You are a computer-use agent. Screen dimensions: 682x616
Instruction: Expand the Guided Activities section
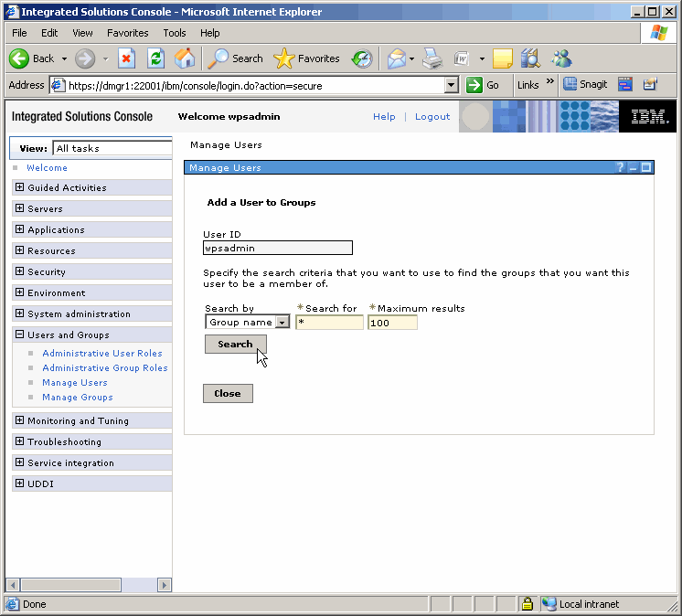(19, 187)
